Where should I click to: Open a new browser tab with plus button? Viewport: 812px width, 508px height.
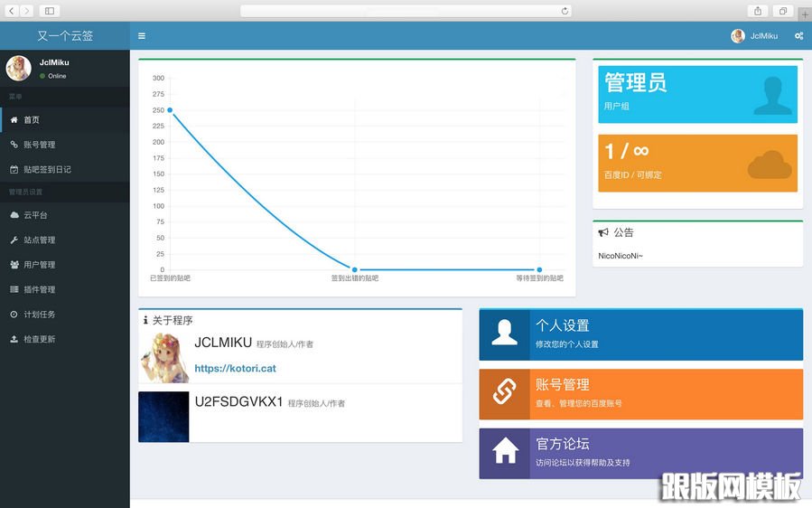click(805, 14)
